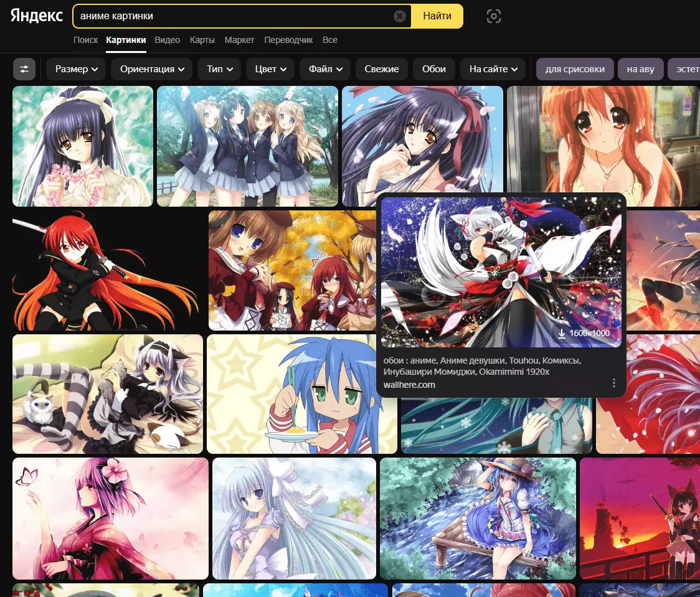Open the обои : аниме, Аниме девушки title link
This screenshot has width=700, height=597.
482,366
